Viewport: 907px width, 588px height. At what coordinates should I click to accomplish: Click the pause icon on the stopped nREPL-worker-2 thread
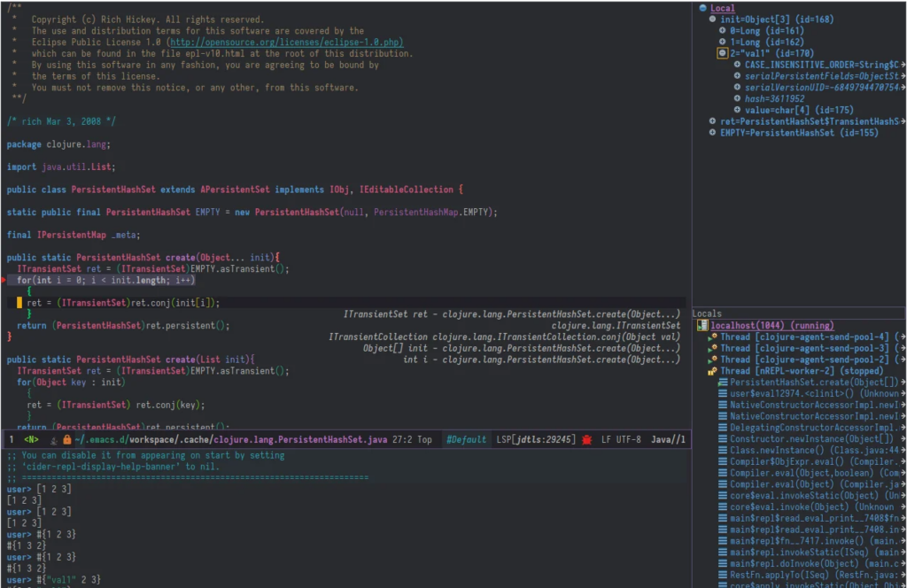711,371
